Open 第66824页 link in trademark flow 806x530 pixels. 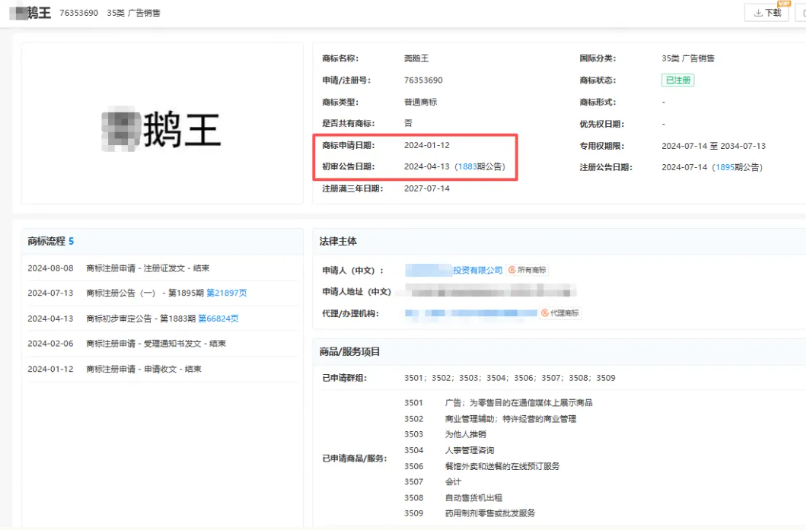coord(218,319)
